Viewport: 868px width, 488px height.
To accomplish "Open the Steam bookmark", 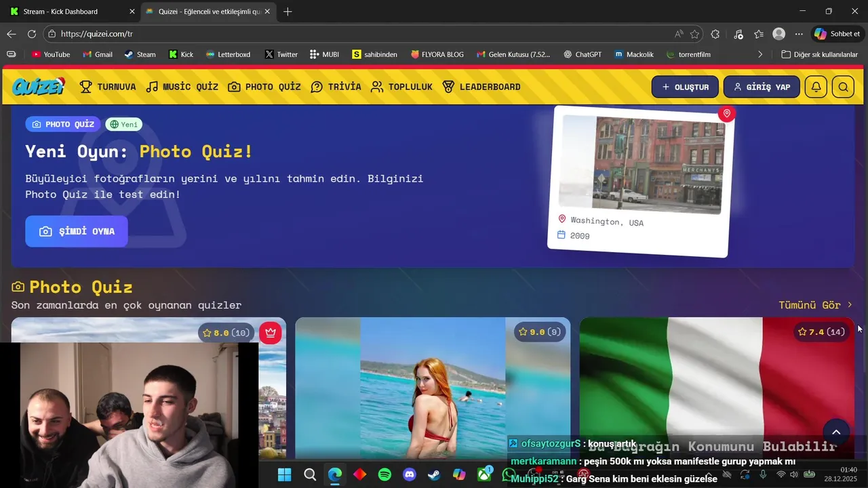I will pos(140,54).
